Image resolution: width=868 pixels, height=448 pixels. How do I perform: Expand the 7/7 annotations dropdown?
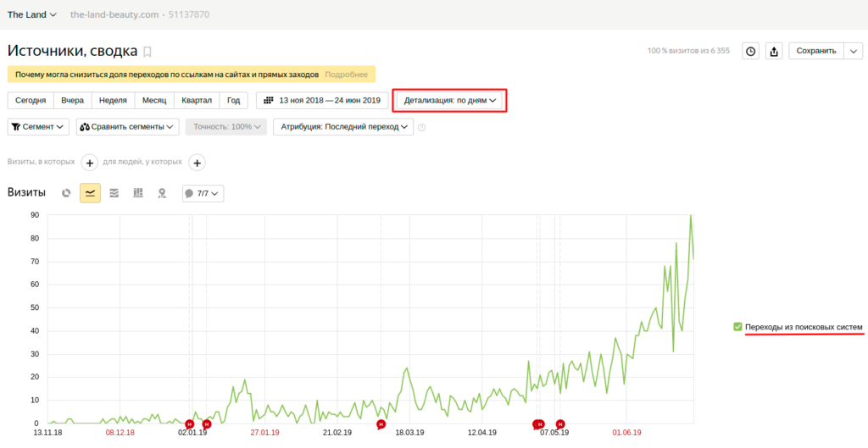click(x=203, y=193)
